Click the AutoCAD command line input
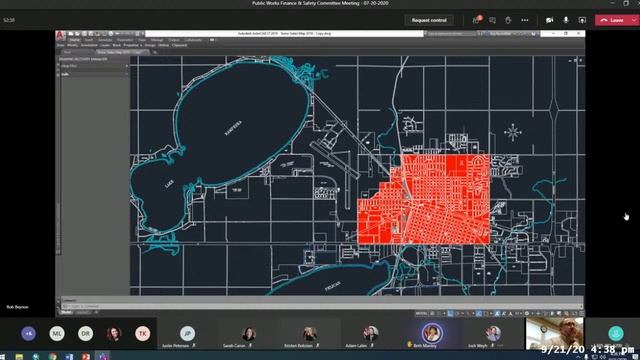 [320, 306]
